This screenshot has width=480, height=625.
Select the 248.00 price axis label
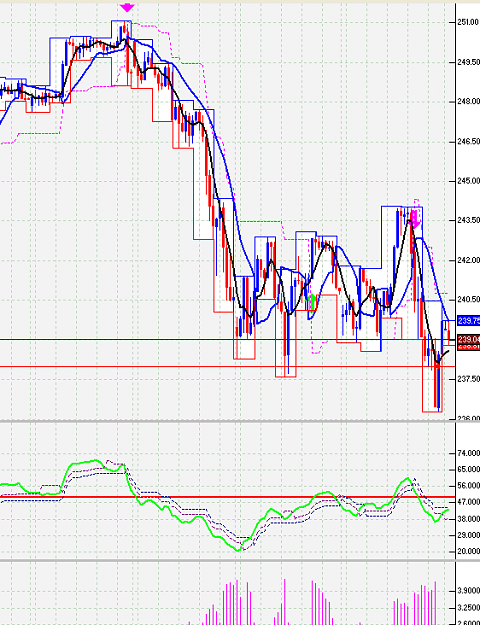pyautogui.click(x=468, y=102)
